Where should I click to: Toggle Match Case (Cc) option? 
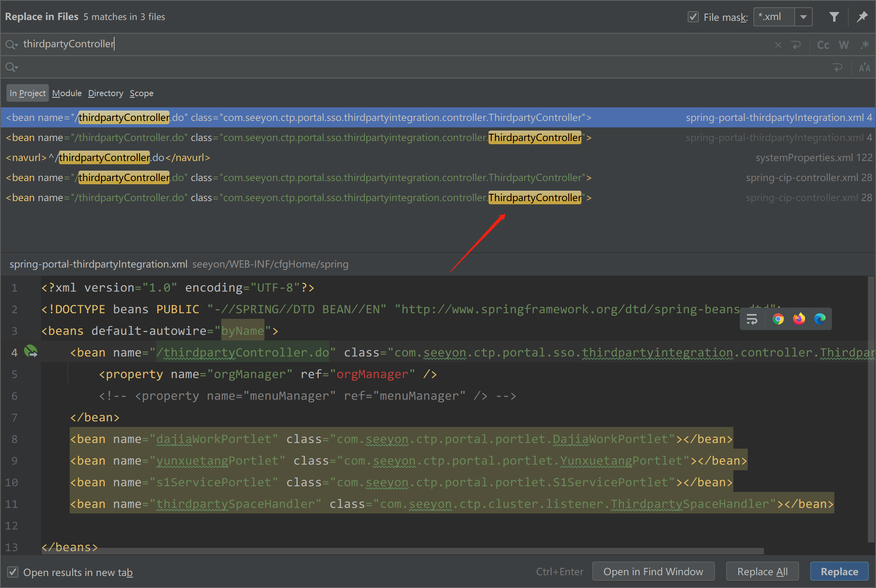tap(823, 45)
